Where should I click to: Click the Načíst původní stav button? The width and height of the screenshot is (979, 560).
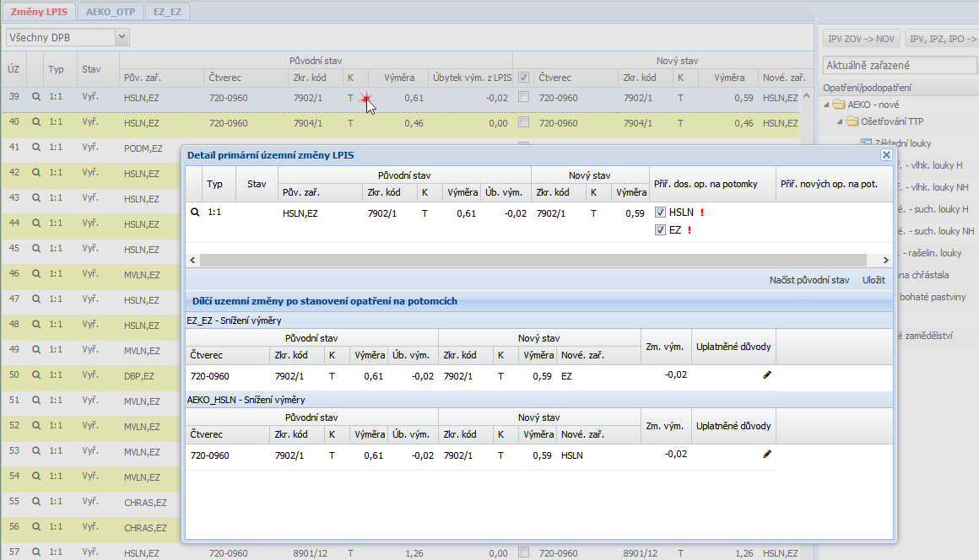tap(809, 280)
